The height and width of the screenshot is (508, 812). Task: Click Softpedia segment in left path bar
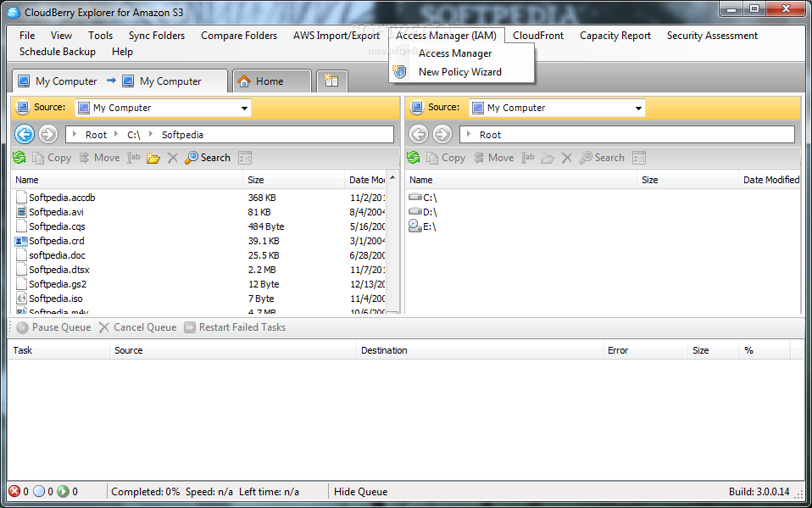(x=182, y=135)
